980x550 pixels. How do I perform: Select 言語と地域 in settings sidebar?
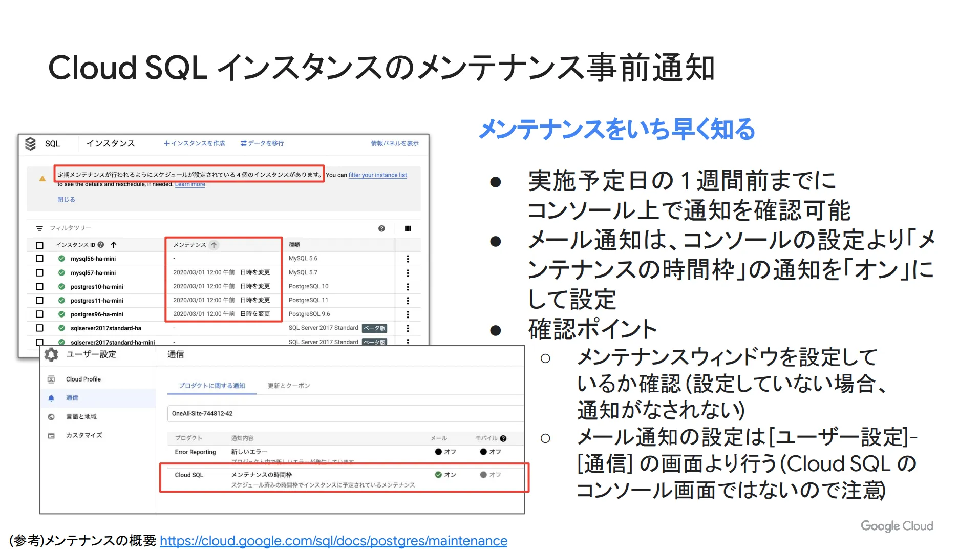click(98, 417)
